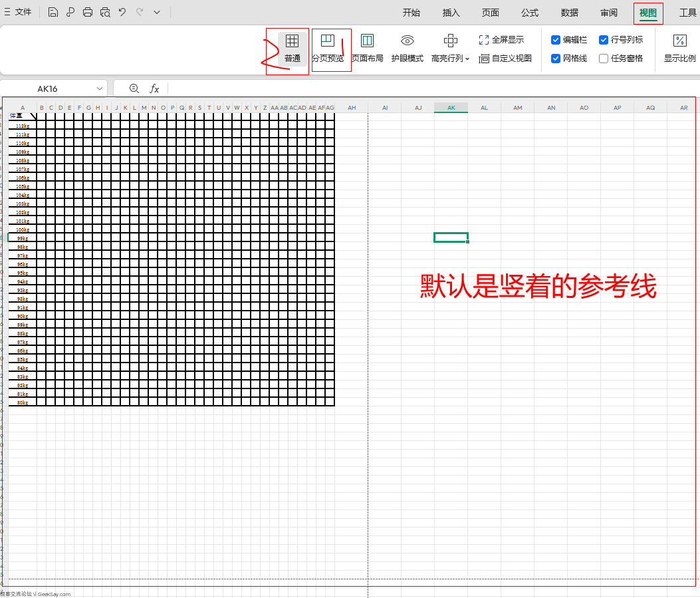
Task: Switch to 分页预览 view
Action: [328, 49]
